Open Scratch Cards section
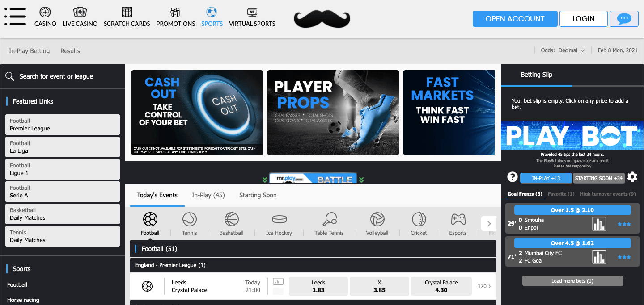The width and height of the screenshot is (644, 305). click(127, 17)
